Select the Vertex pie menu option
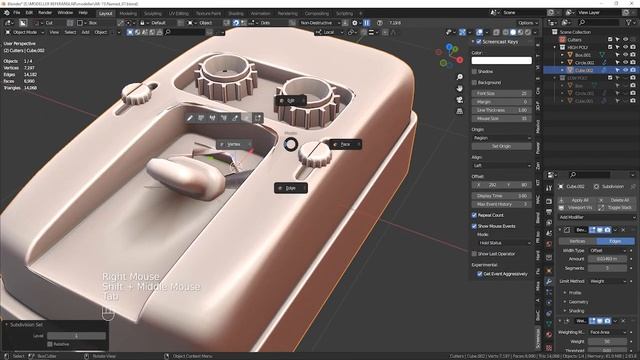Viewport: 640px width, 360px height. tap(234, 144)
